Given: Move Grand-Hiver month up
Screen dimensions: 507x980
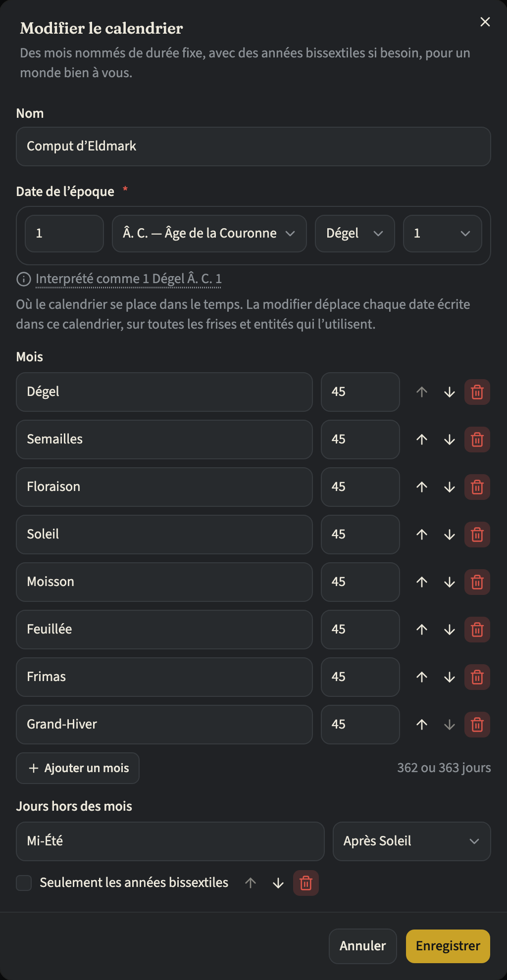Looking at the screenshot, I should click(422, 725).
